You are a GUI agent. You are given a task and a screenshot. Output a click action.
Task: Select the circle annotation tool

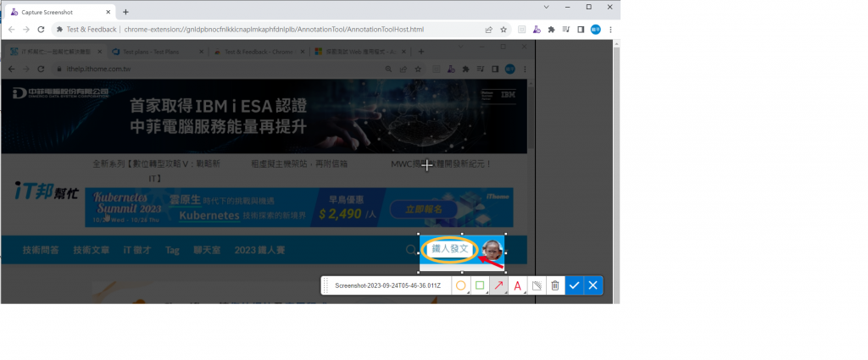(x=461, y=285)
